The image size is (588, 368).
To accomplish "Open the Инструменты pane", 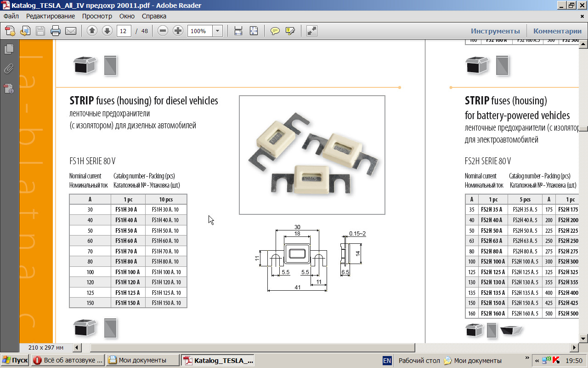I will point(495,31).
